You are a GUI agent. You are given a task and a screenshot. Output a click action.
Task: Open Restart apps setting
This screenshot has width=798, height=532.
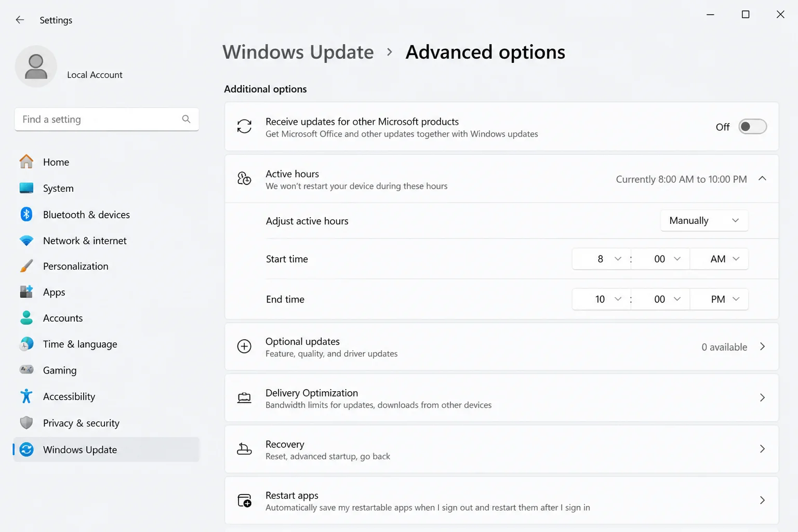[x=501, y=501]
